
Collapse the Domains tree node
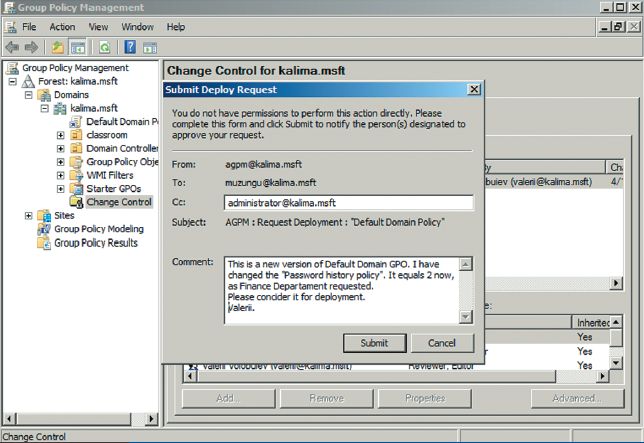click(27, 95)
